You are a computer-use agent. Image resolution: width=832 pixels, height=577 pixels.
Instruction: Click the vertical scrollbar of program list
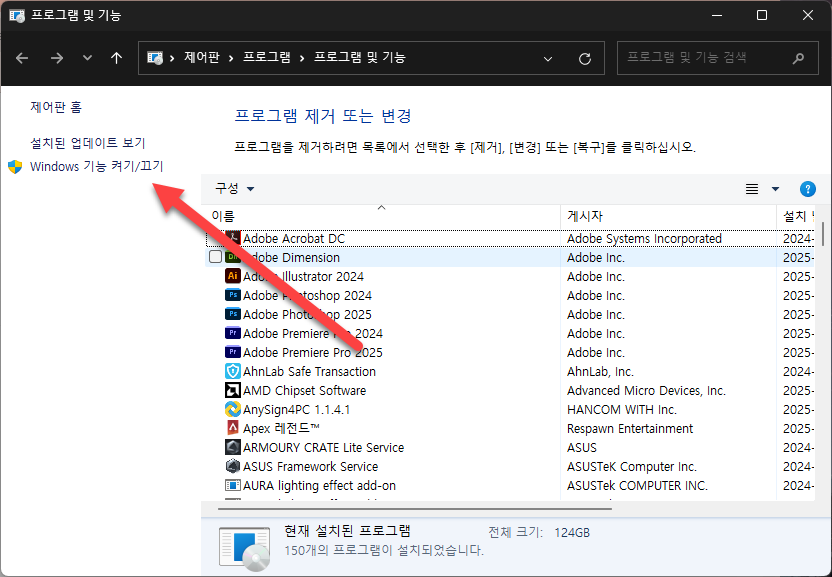[823, 232]
